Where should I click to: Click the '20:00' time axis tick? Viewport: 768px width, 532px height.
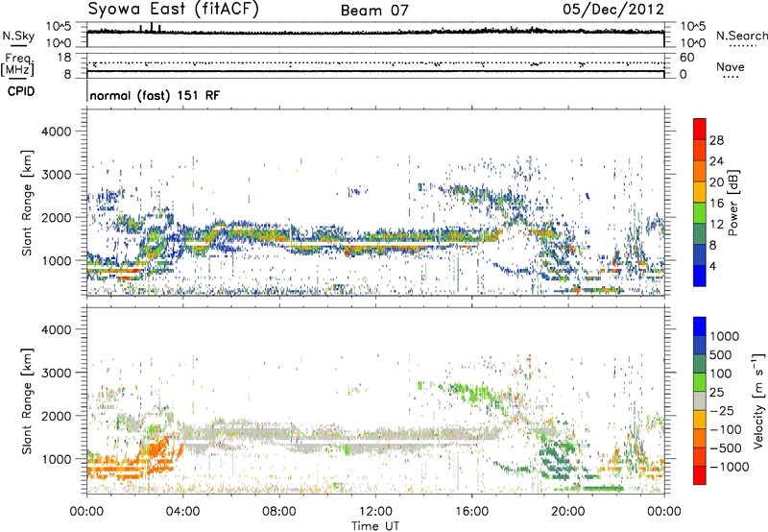point(568,512)
